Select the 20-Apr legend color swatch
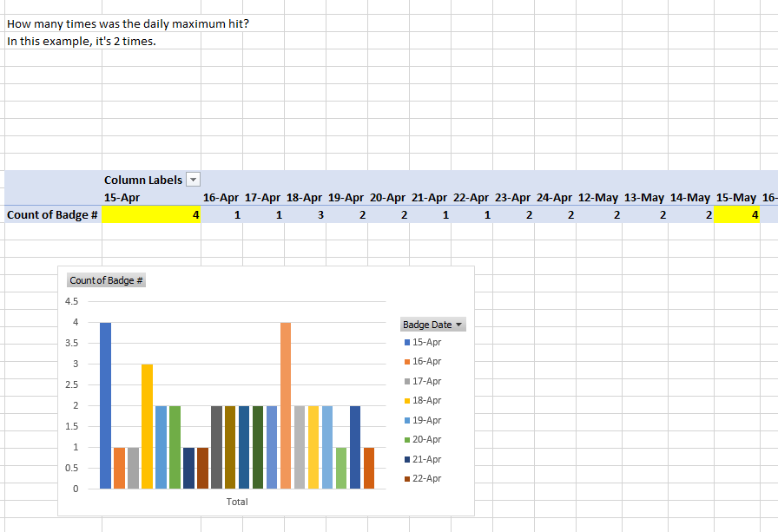This screenshot has width=778, height=532. tap(407, 440)
